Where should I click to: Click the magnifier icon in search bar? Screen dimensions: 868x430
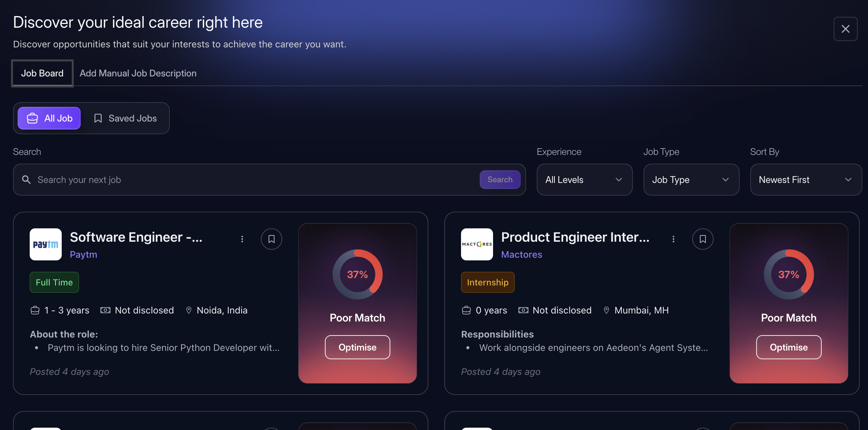[26, 179]
